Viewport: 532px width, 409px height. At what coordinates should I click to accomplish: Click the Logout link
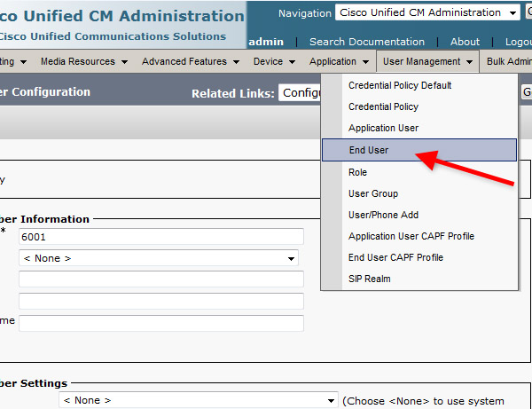519,42
